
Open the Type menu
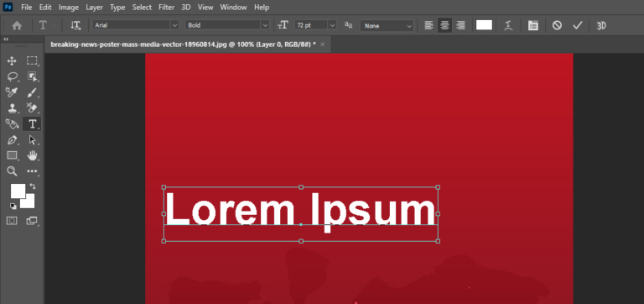tap(117, 8)
